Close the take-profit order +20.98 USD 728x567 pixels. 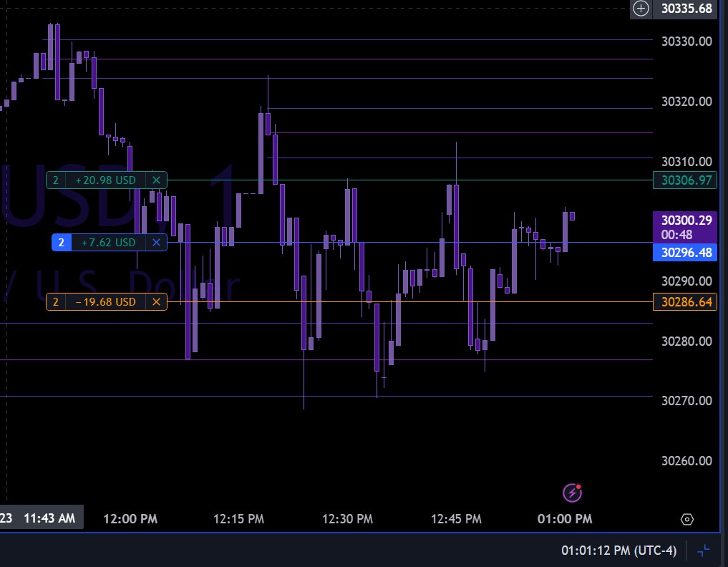157,180
